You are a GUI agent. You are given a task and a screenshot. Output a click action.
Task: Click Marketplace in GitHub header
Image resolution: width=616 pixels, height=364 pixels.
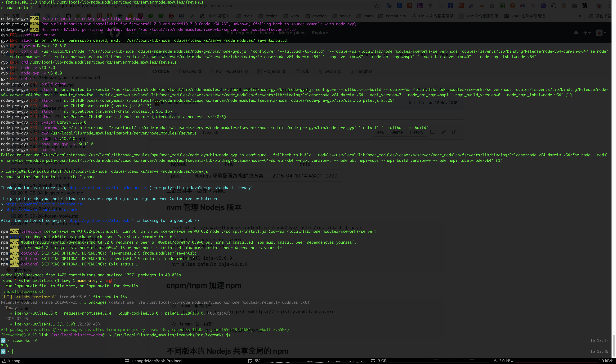292,33
